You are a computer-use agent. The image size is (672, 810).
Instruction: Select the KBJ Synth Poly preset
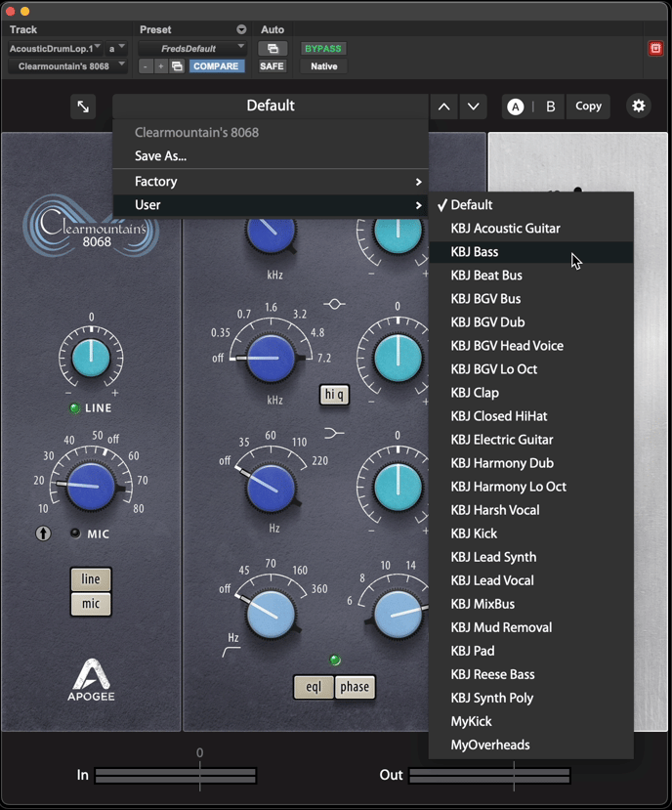tap(531, 698)
